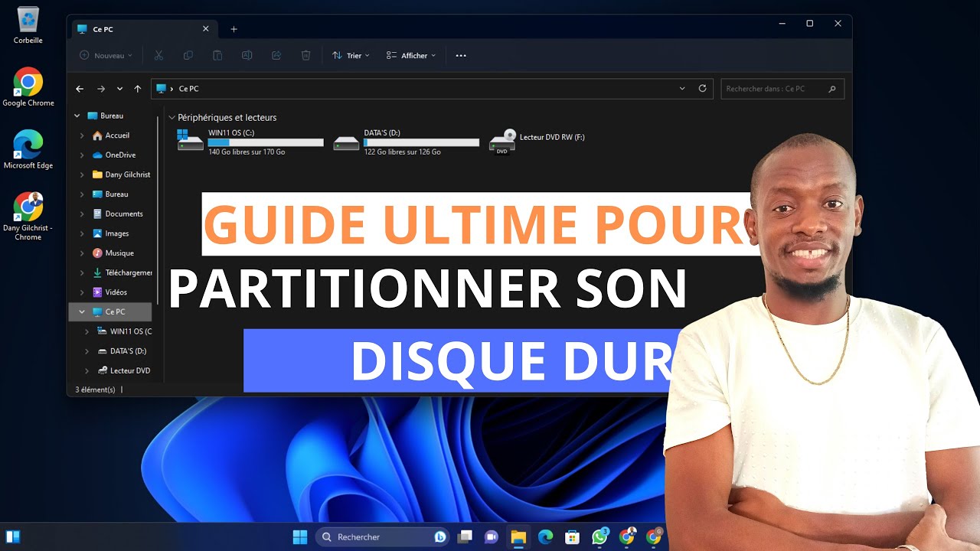This screenshot has width=980, height=551.
Task: Open the Windows Start menu
Action: click(300, 537)
